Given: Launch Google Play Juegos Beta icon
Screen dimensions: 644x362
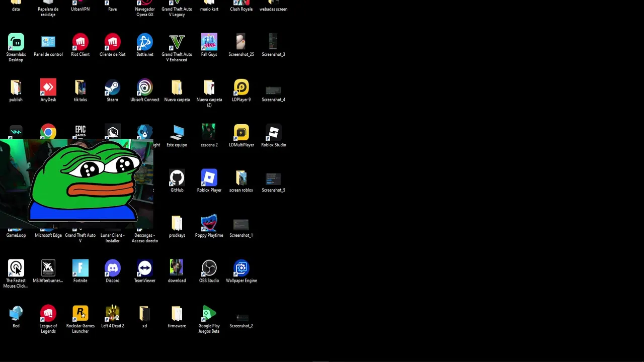Looking at the screenshot, I should point(209,314).
